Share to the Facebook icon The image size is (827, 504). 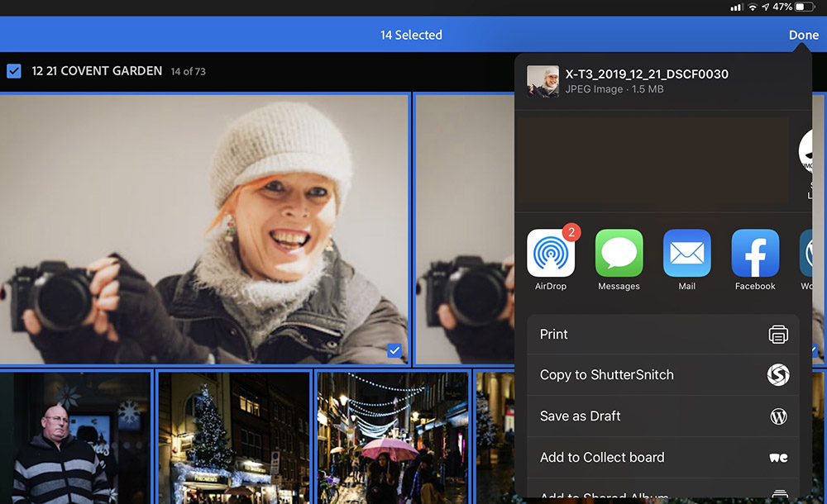coord(755,254)
